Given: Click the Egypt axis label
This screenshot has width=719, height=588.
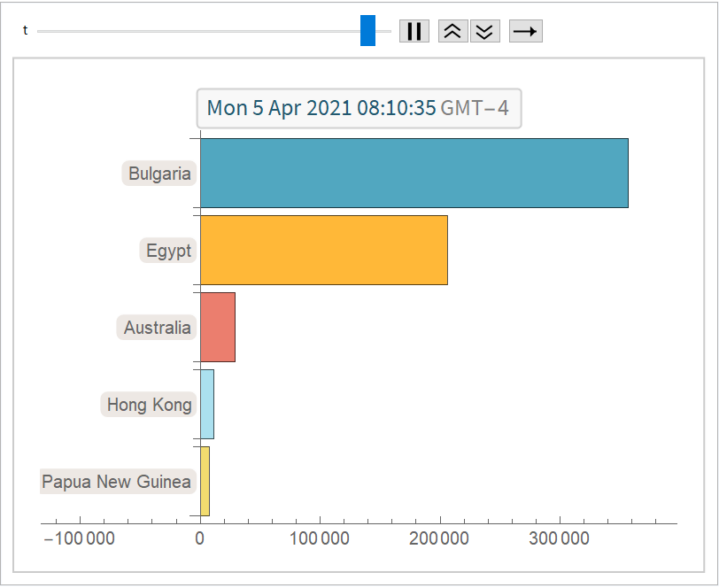Looking at the screenshot, I should pos(168,251).
